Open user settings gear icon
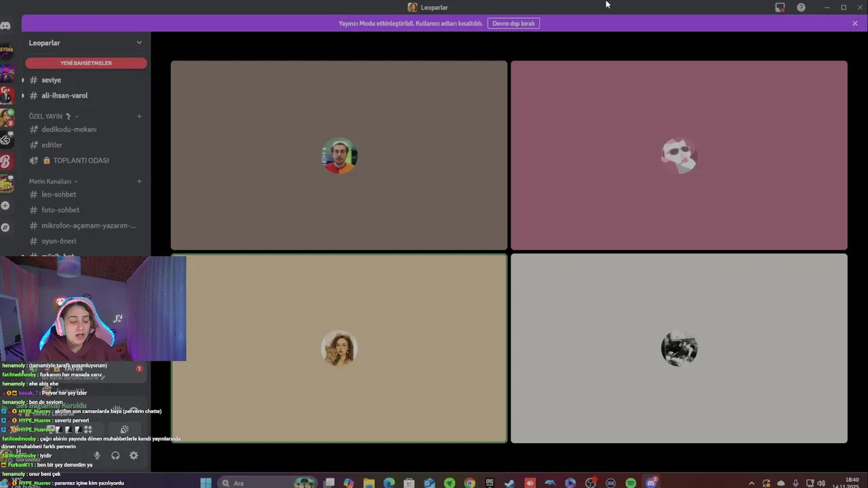 click(134, 455)
